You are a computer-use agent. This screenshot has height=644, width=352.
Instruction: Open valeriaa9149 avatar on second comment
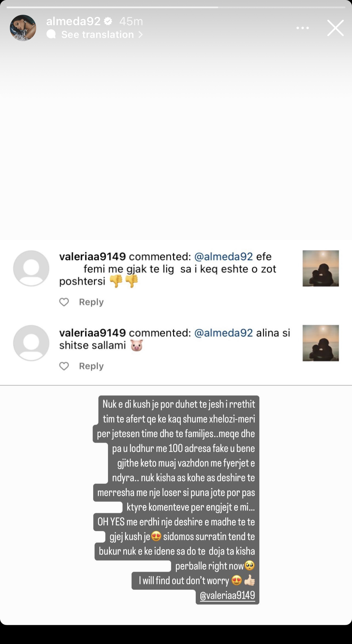coord(31,343)
